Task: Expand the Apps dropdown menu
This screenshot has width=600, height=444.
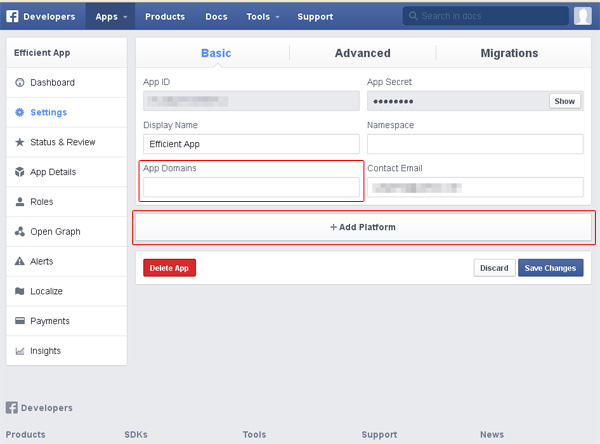Action: (110, 16)
